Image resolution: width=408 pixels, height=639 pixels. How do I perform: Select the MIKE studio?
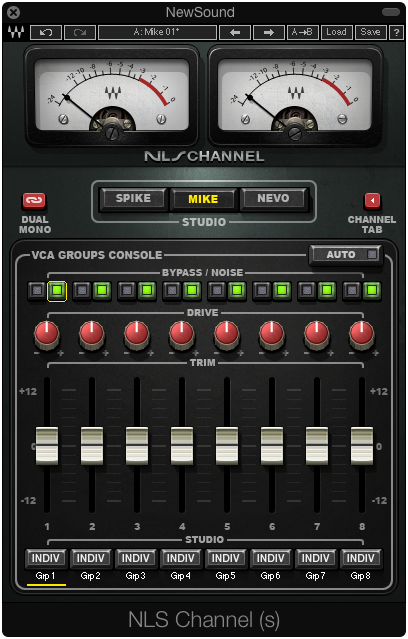(x=203, y=199)
